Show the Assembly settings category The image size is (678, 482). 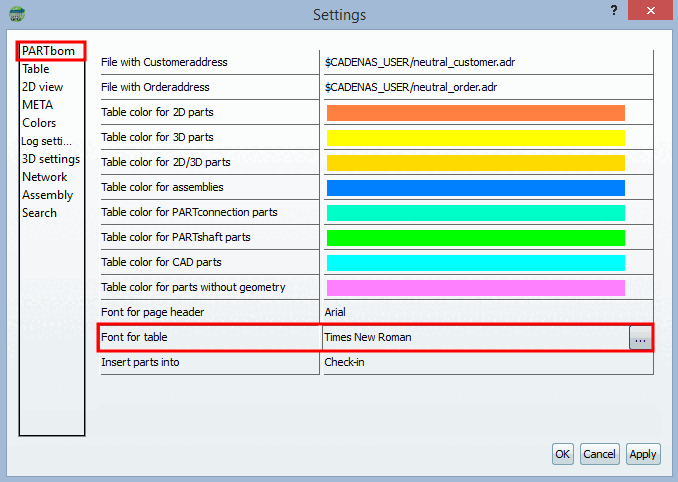click(48, 195)
